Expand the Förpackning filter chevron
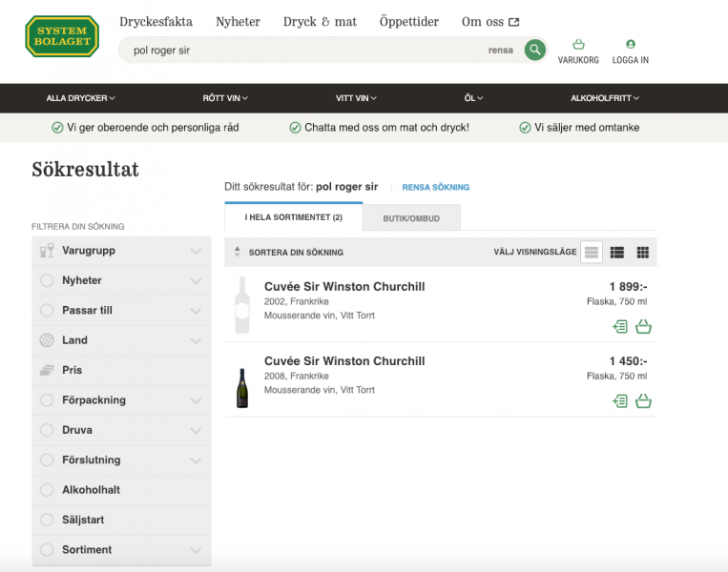The width and height of the screenshot is (728, 572). (x=196, y=400)
